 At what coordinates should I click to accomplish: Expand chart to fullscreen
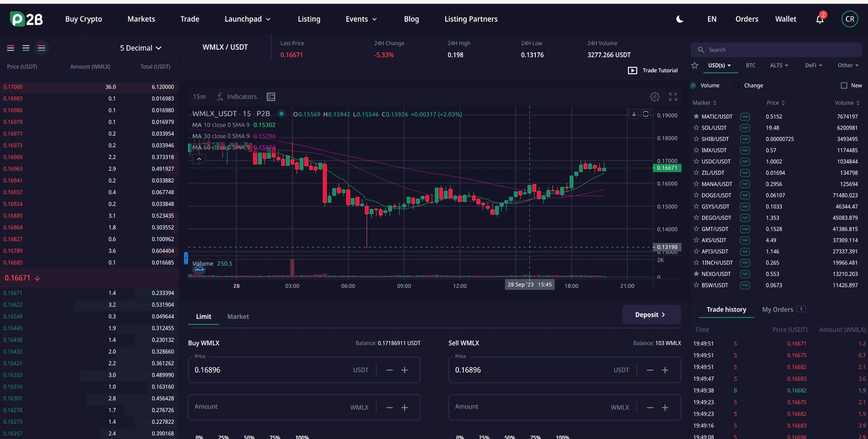pyautogui.click(x=673, y=97)
